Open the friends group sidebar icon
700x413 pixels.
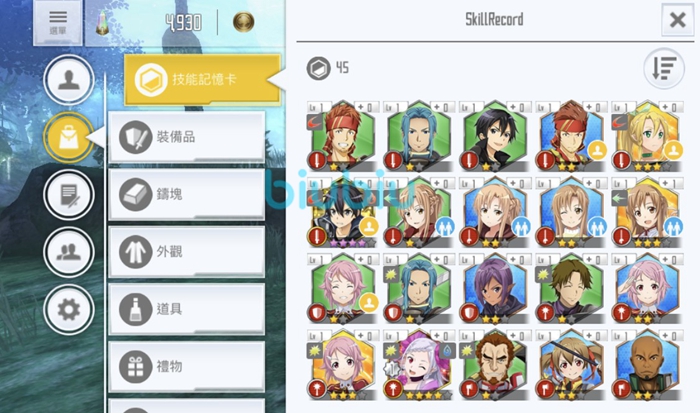click(x=69, y=252)
